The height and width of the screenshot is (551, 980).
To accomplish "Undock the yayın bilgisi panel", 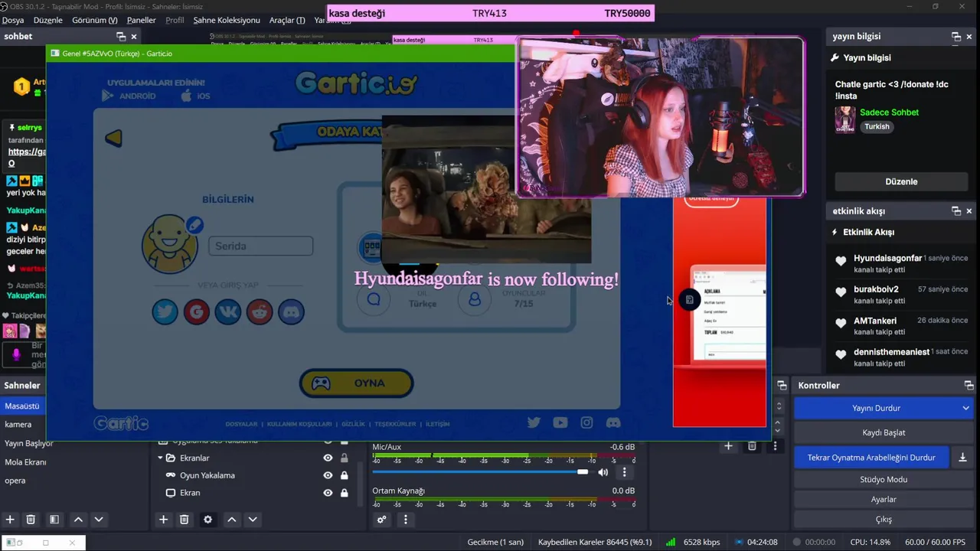I will click(956, 37).
